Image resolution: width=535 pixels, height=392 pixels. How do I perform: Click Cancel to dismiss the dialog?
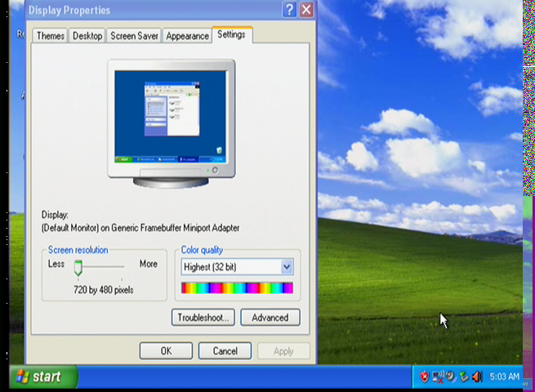tap(225, 351)
